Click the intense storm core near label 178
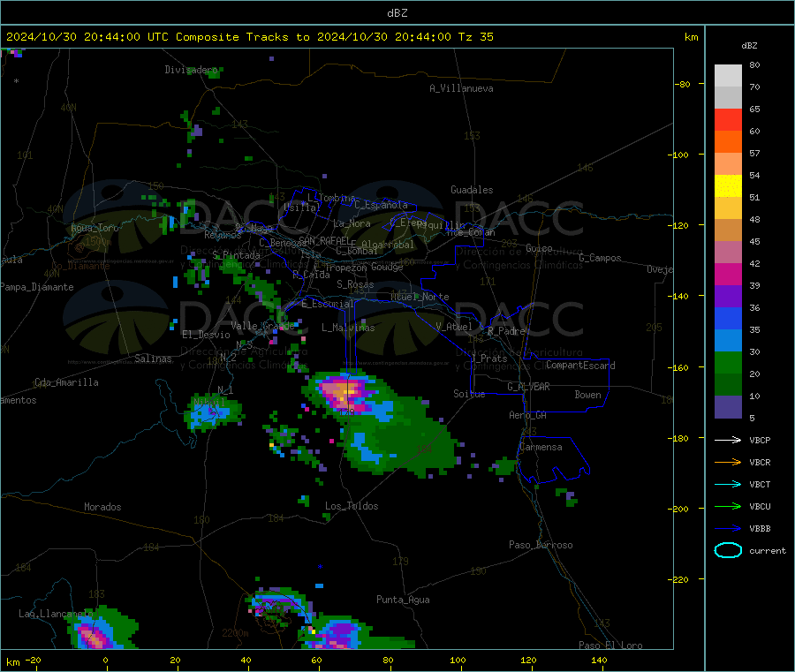The image size is (795, 672). (344, 393)
